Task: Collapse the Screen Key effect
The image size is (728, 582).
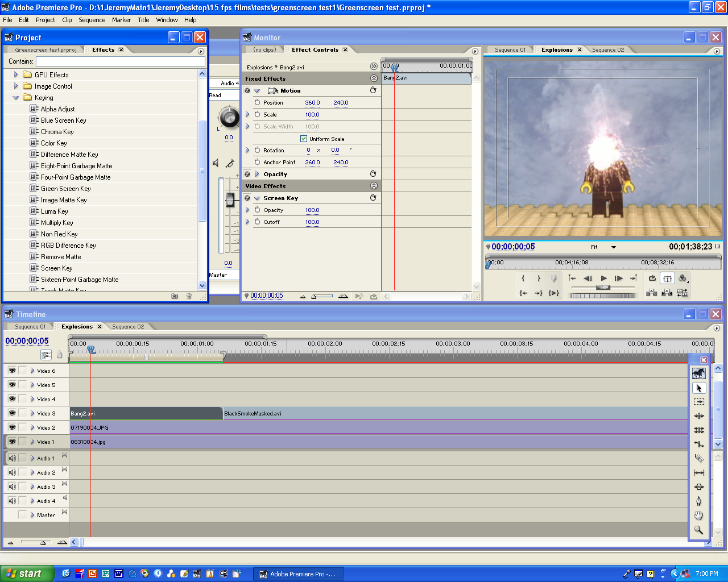Action: (257, 198)
